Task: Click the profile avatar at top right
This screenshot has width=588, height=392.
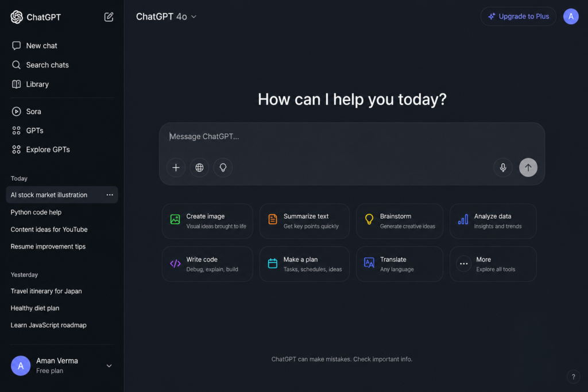Action: tap(571, 17)
